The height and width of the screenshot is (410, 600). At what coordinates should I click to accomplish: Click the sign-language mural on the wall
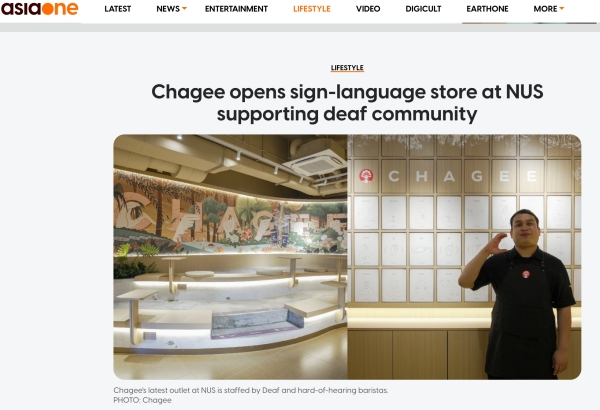pyautogui.click(x=230, y=216)
